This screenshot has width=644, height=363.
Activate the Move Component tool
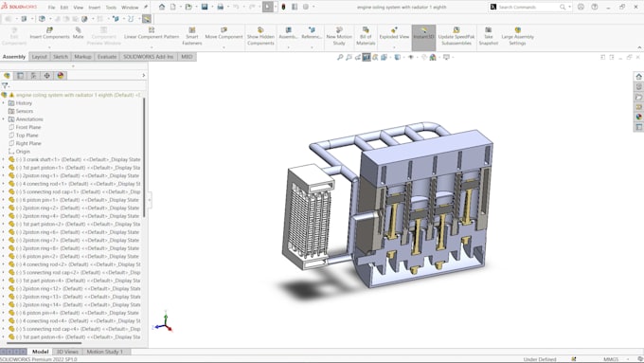tap(224, 33)
